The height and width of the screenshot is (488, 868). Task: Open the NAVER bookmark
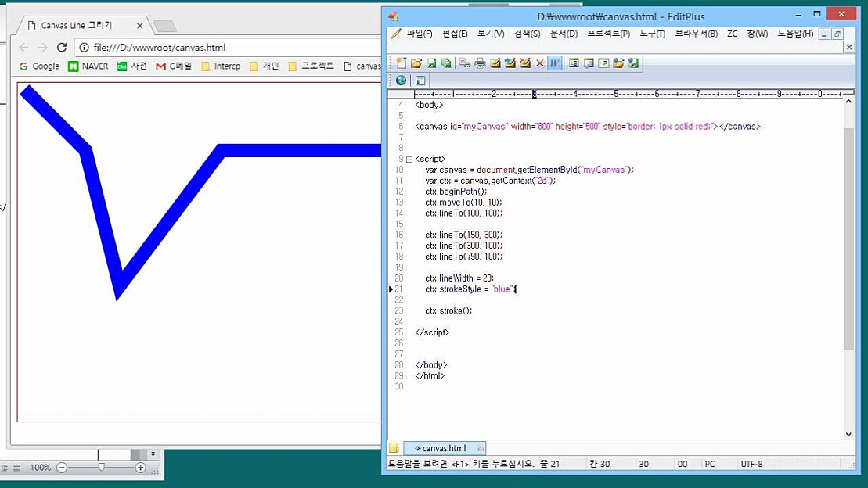88,66
